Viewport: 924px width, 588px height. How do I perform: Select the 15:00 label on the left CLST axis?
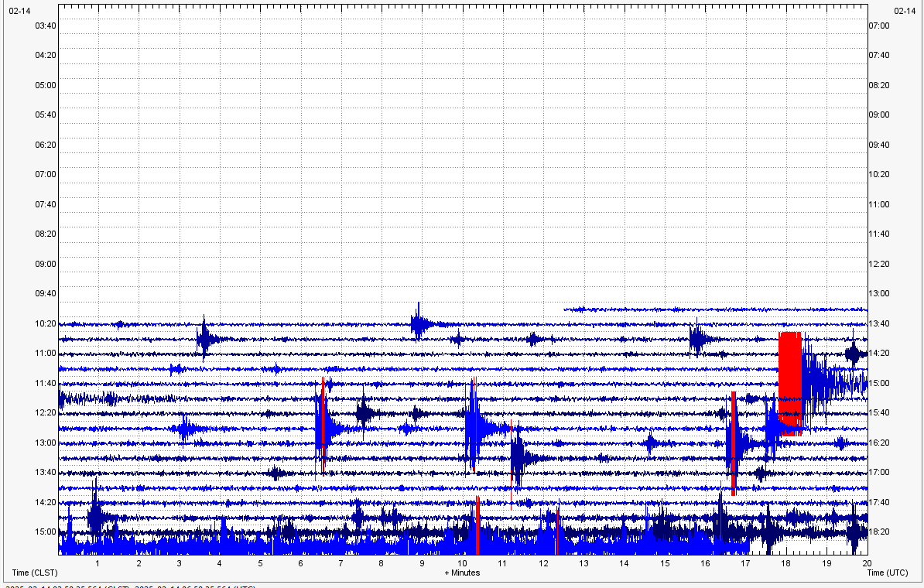point(45,532)
